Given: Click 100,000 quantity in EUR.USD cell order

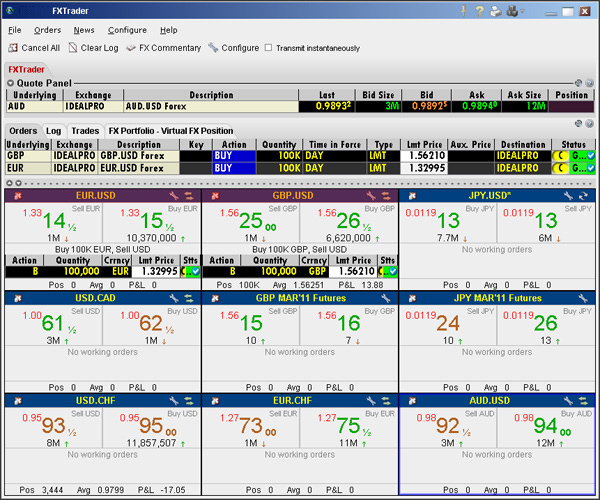Looking at the screenshot, I should click(73, 271).
